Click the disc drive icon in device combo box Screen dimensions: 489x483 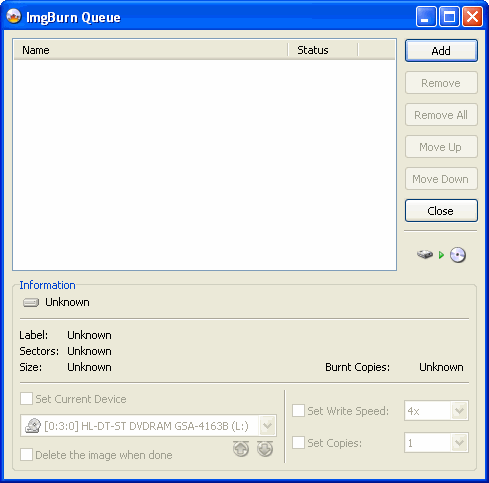point(33,426)
